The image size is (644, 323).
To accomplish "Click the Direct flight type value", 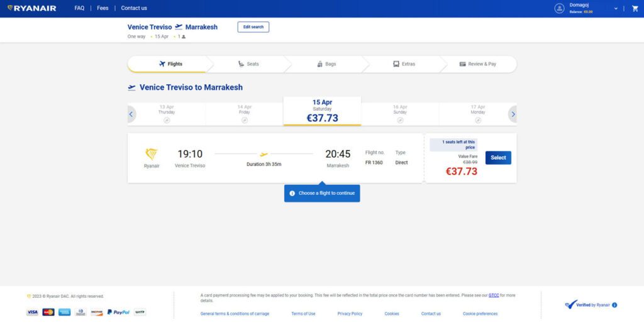I will pyautogui.click(x=402, y=163).
